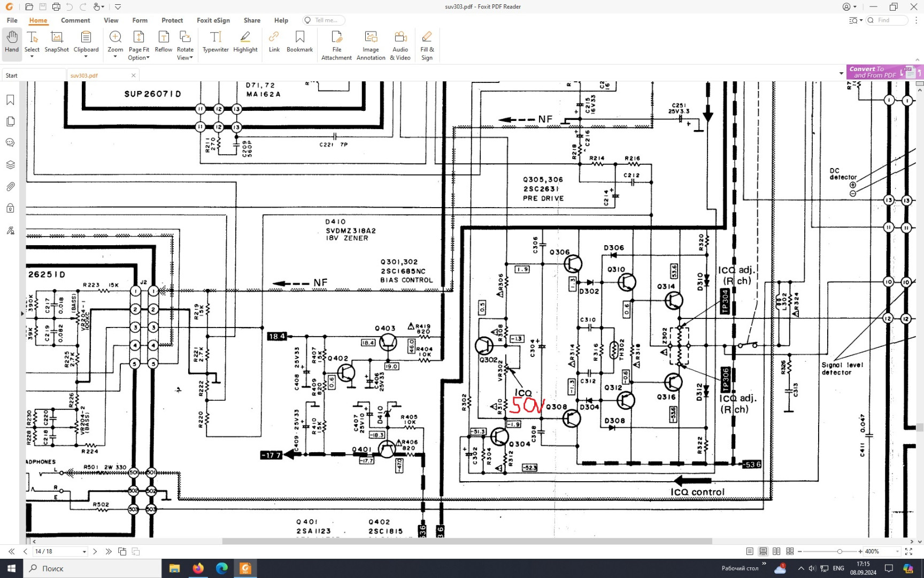Open the Comment ribbon tab
924x578 pixels.
(75, 20)
